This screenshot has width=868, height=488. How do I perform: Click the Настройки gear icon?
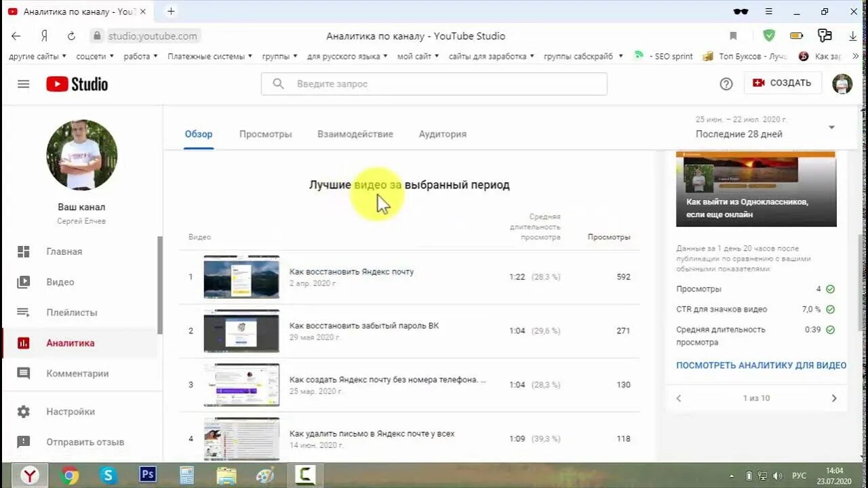pos(24,411)
